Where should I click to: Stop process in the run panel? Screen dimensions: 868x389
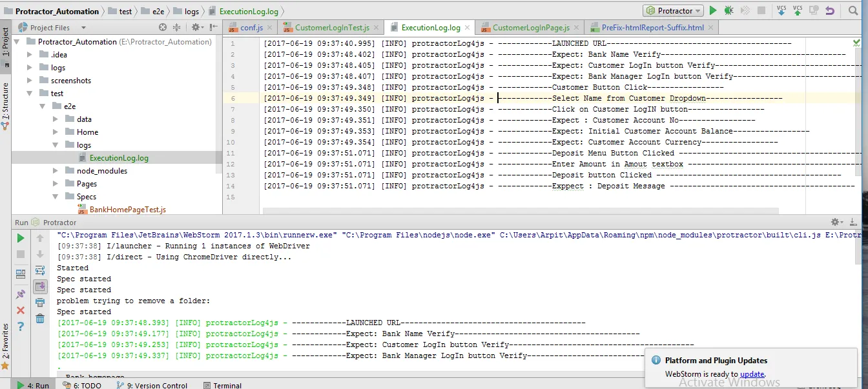(x=21, y=255)
